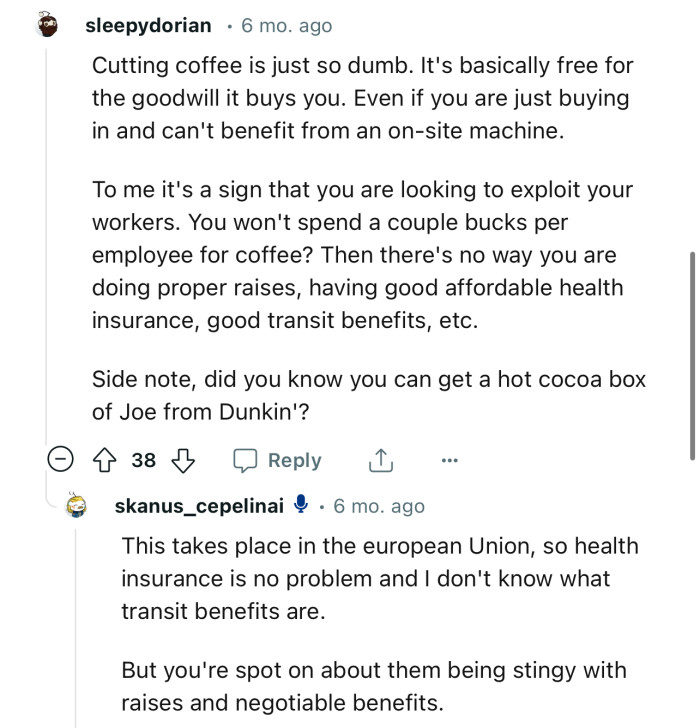Viewport: 700px width, 728px height.
Task: Open skanus_cepelinai's "6 mo. ago" timestamp
Action: click(379, 507)
